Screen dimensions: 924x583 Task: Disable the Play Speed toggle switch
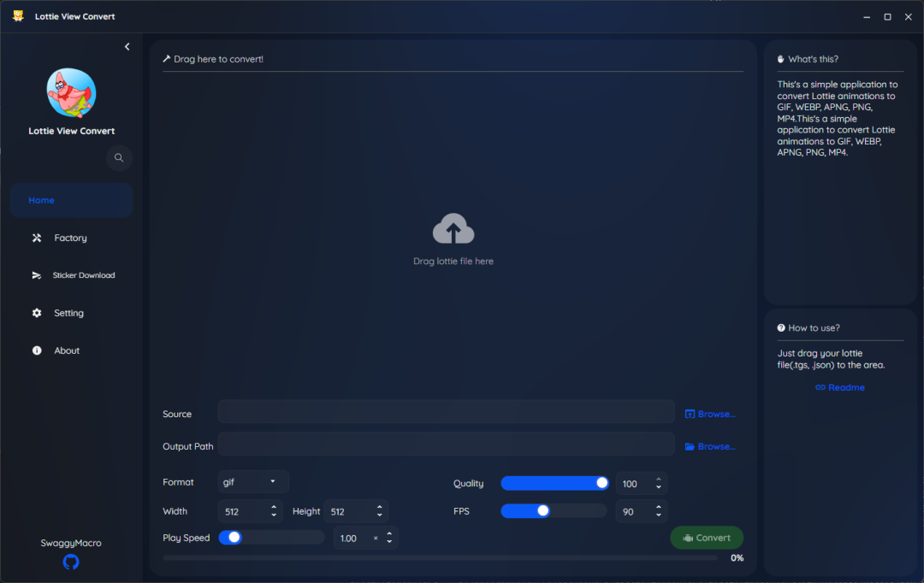pos(231,538)
